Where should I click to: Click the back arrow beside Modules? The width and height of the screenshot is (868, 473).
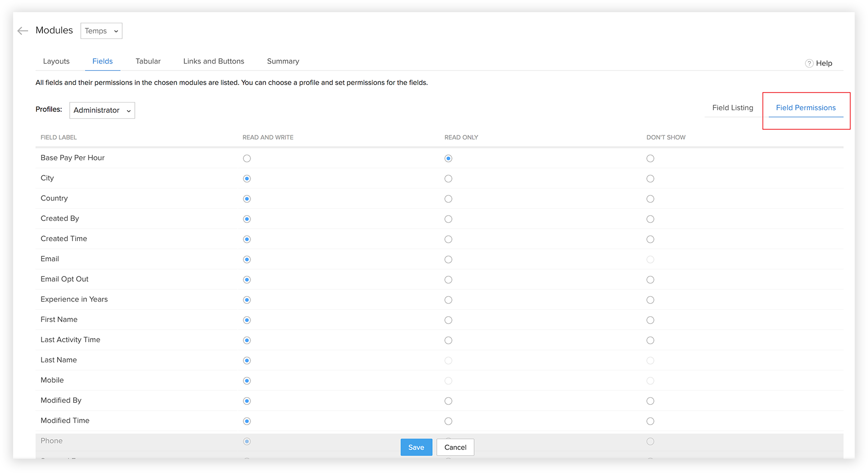point(22,31)
